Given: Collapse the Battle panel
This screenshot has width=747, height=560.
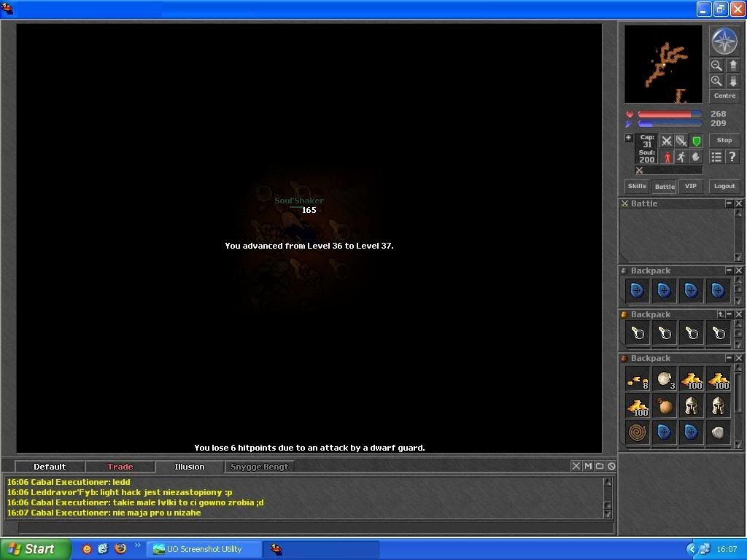Looking at the screenshot, I should click(729, 203).
